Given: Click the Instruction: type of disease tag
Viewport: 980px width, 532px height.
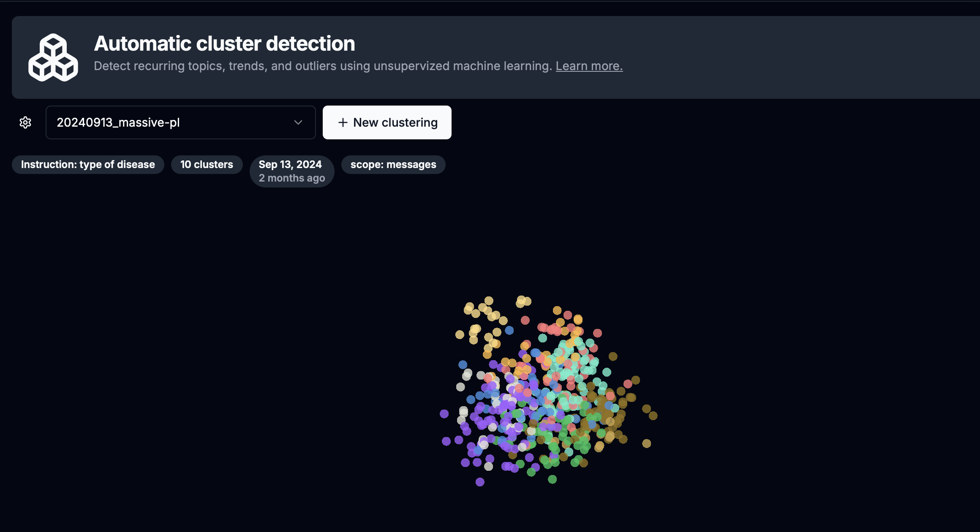Looking at the screenshot, I should point(88,165).
